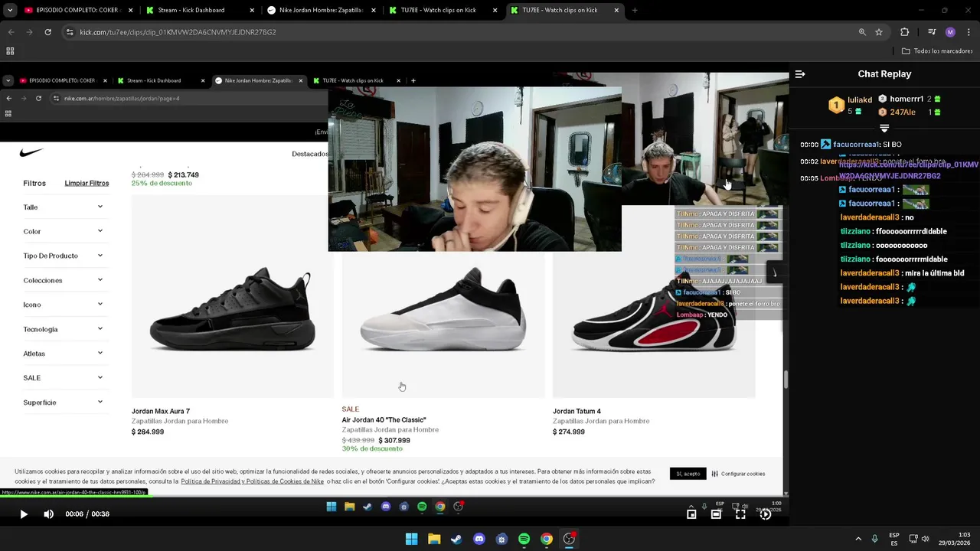Go back in Chrome
The width and height of the screenshot is (980, 551).
click(11, 32)
